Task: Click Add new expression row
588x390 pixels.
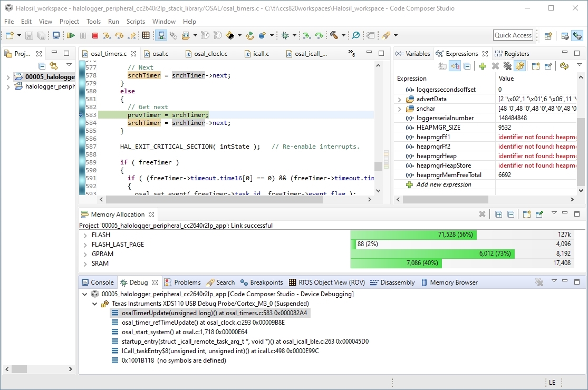Action: 444,184
